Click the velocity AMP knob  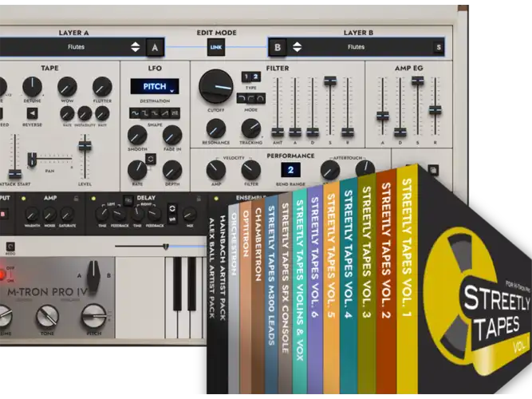216,170
